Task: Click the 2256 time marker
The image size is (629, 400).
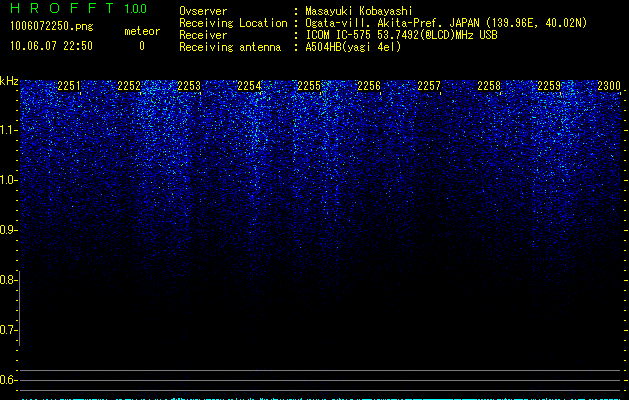Action: click(x=369, y=86)
